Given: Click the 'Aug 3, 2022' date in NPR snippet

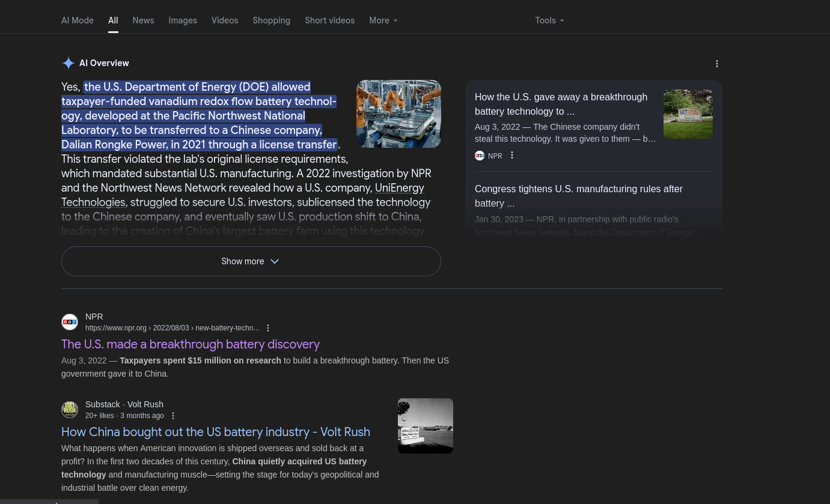Looking at the screenshot, I should point(84,360).
